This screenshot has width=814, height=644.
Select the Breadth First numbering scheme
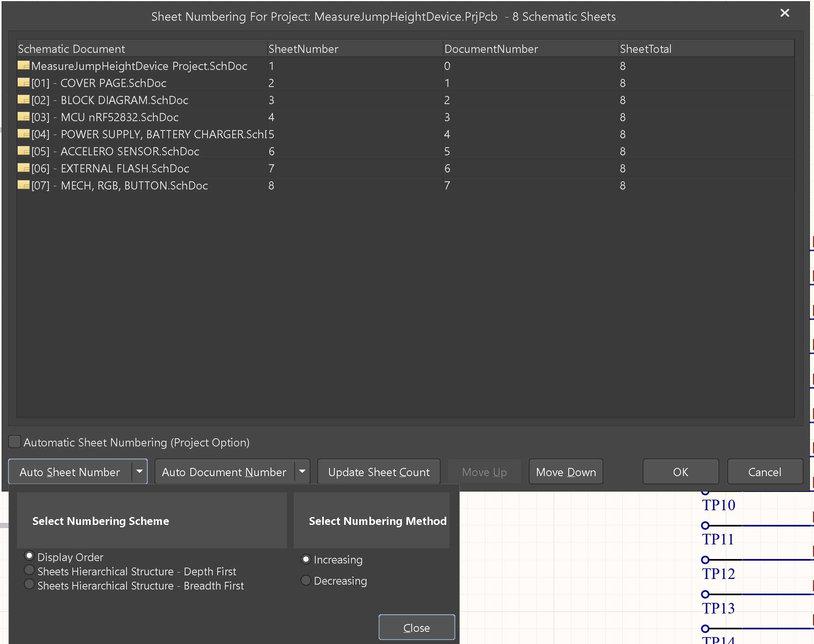pyautogui.click(x=29, y=584)
